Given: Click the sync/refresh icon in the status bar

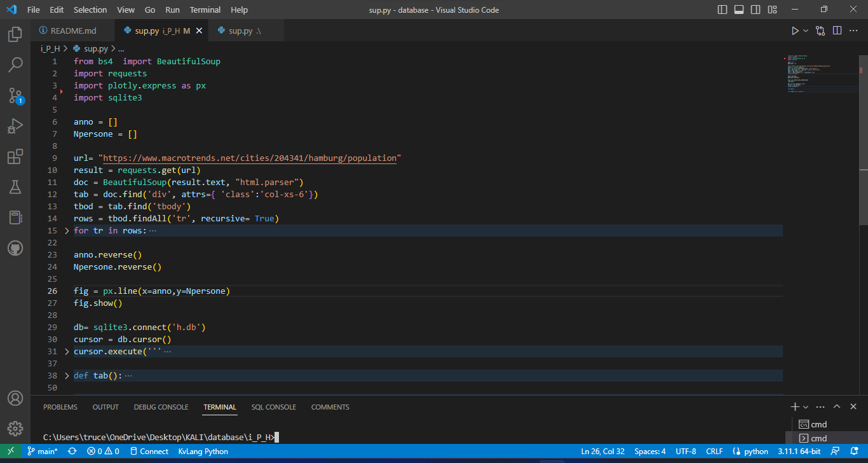Looking at the screenshot, I should tap(72, 451).
